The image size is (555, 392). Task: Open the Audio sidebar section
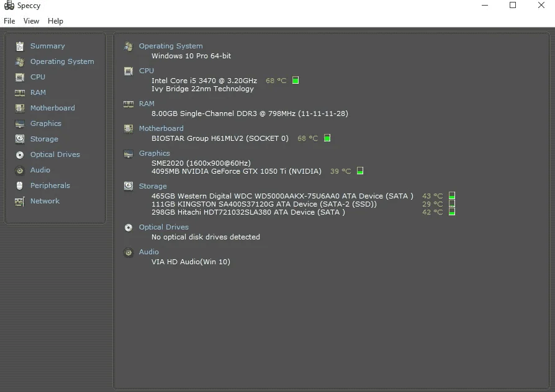click(x=40, y=170)
